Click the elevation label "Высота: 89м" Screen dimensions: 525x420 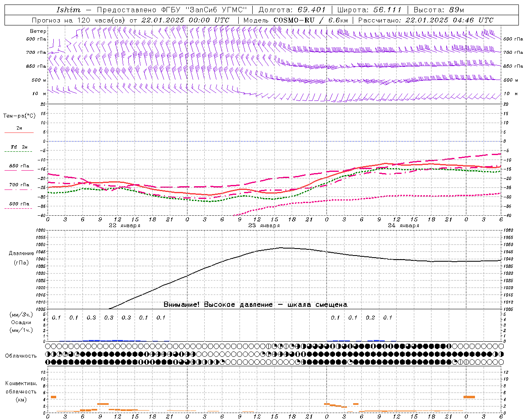click(439, 10)
